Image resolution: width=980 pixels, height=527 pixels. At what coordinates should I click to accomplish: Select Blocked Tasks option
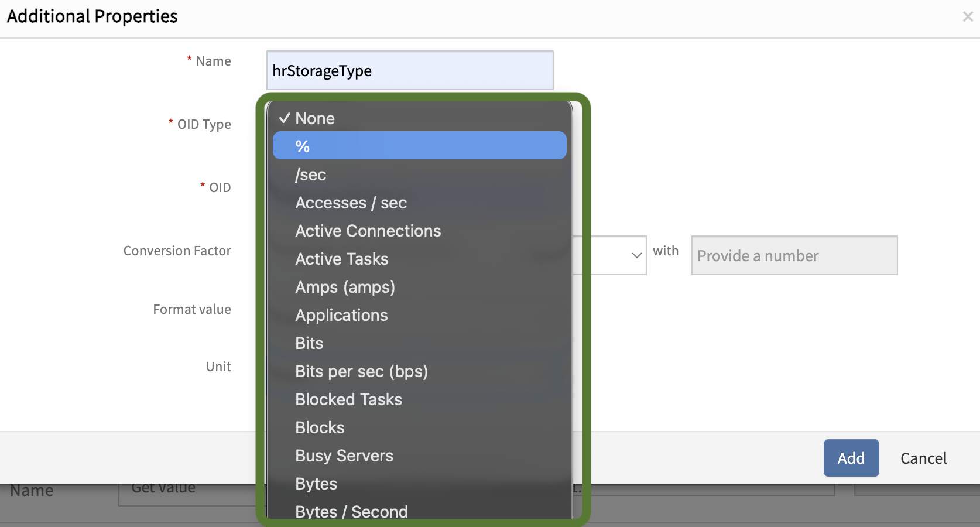(x=348, y=399)
